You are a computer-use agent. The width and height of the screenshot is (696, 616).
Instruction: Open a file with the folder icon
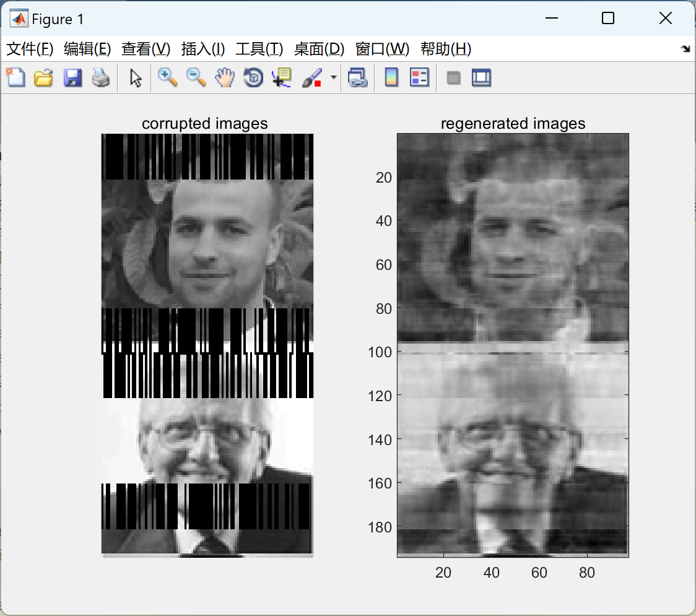(x=43, y=77)
